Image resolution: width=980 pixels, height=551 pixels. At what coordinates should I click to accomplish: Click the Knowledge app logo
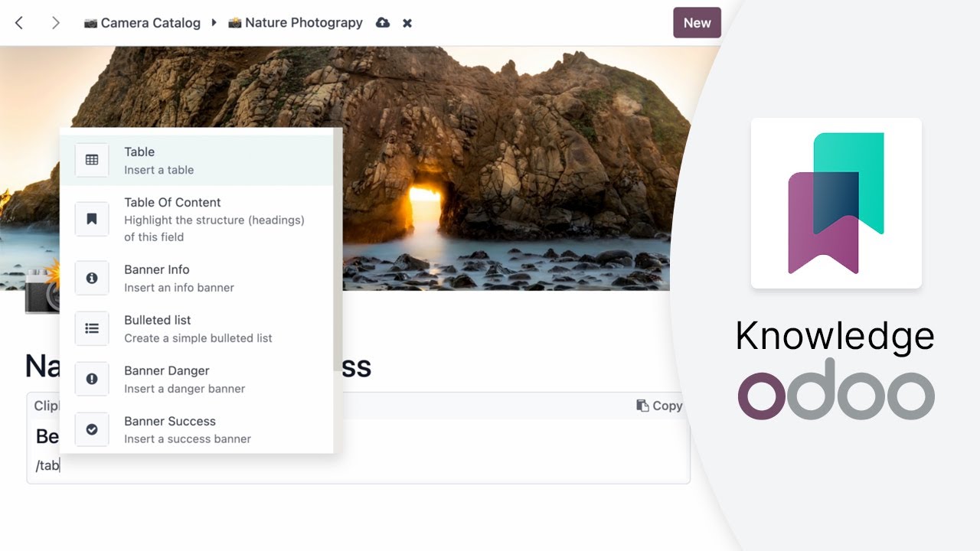pyautogui.click(x=836, y=204)
